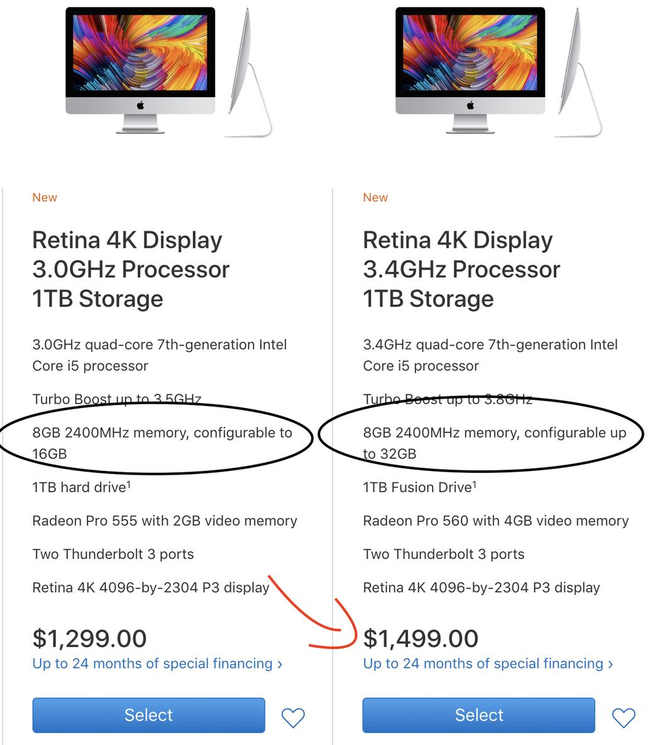Click the configurable to 16GB memory text
Screen dimensions: 660x745
click(162, 443)
